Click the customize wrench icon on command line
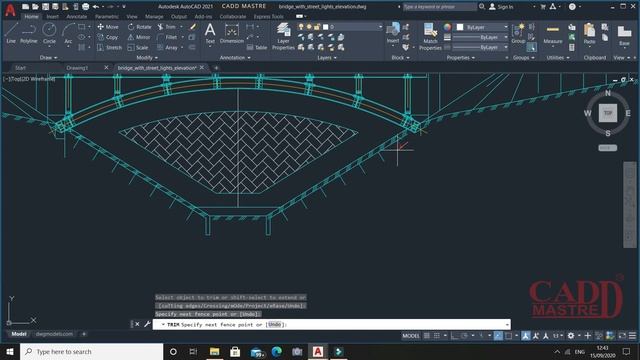 pos(147,324)
